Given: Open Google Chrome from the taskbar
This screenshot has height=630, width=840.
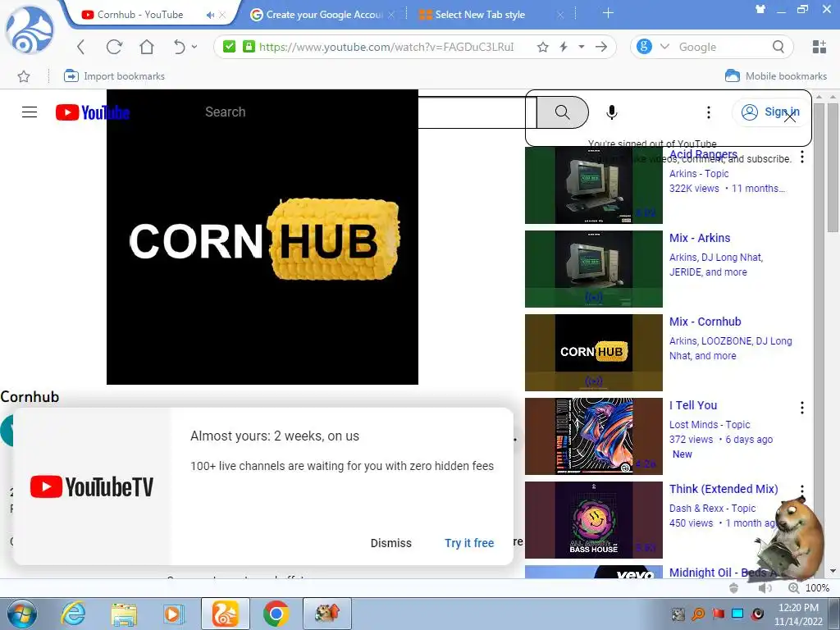Looking at the screenshot, I should pyautogui.click(x=276, y=614).
